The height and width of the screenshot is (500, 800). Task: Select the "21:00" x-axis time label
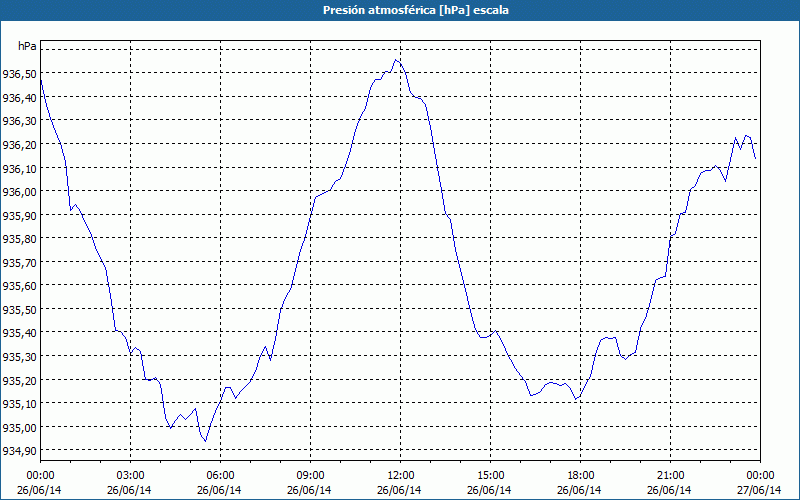670,476
